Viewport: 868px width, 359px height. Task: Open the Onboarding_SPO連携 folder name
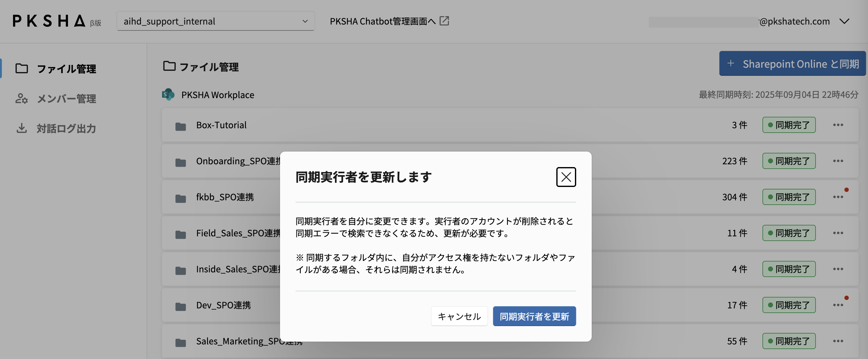[238, 161]
